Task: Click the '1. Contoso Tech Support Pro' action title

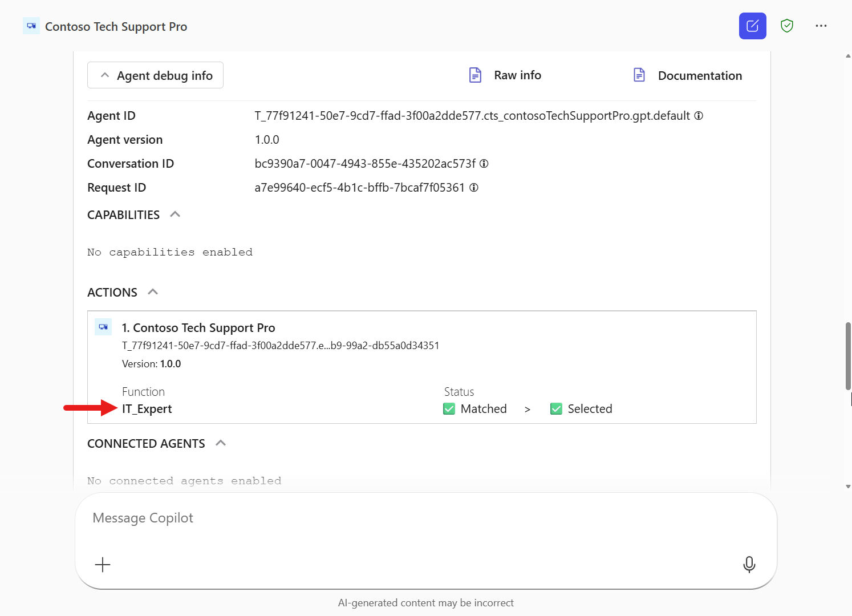Action: (x=198, y=328)
